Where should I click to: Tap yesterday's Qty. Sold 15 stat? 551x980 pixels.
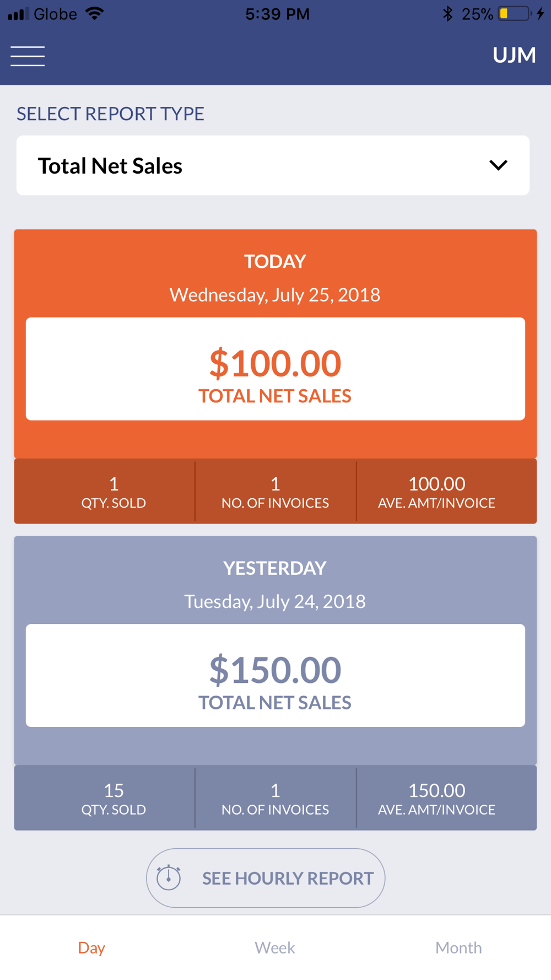coord(114,798)
